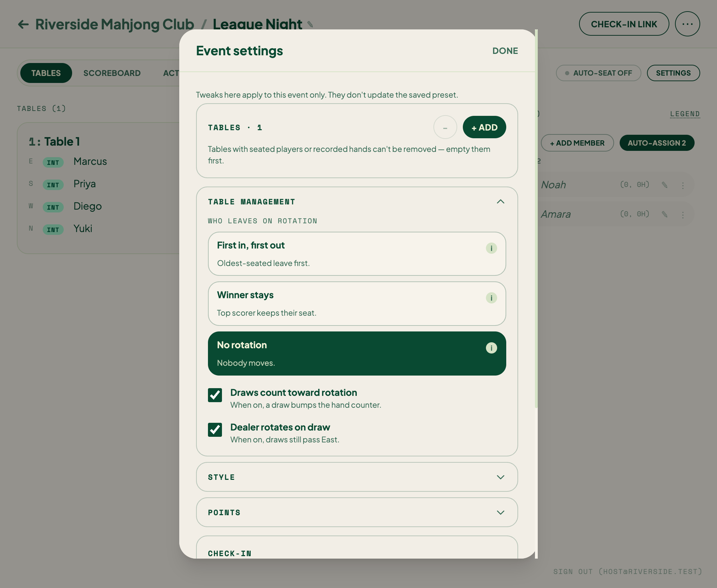Select unseated member Noah
The image size is (717, 588).
[553, 185]
